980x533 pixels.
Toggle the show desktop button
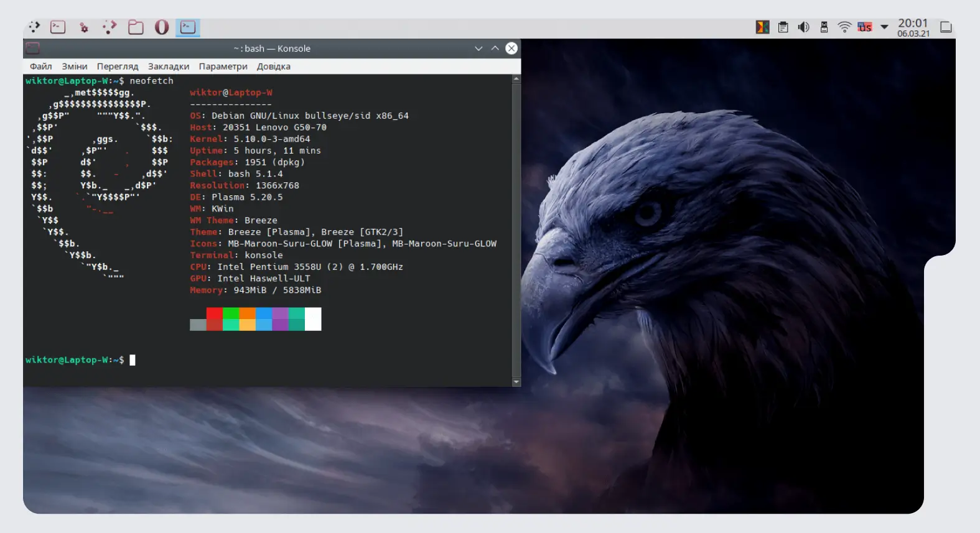946,27
